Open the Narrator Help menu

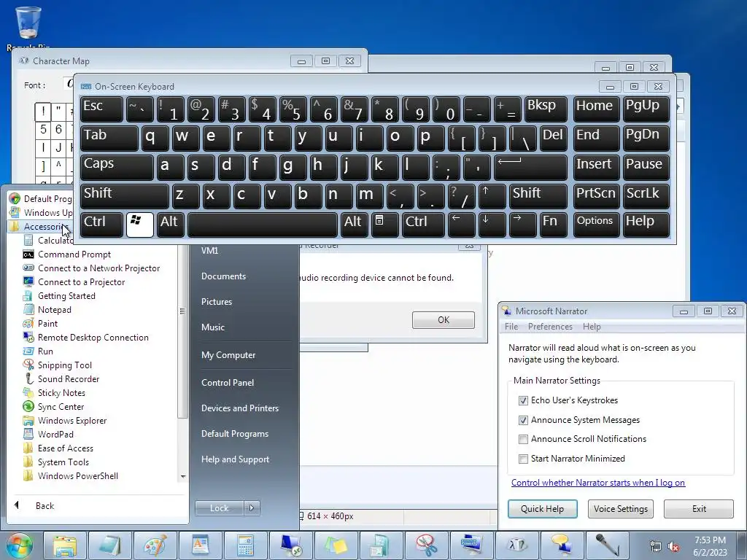pos(592,327)
